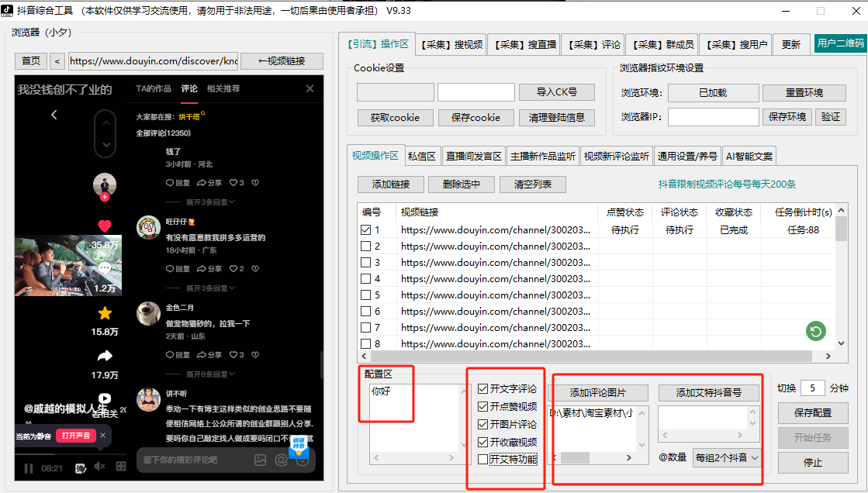The image size is (868, 493).
Task: Close the comments panel with the X icon
Action: point(310,89)
